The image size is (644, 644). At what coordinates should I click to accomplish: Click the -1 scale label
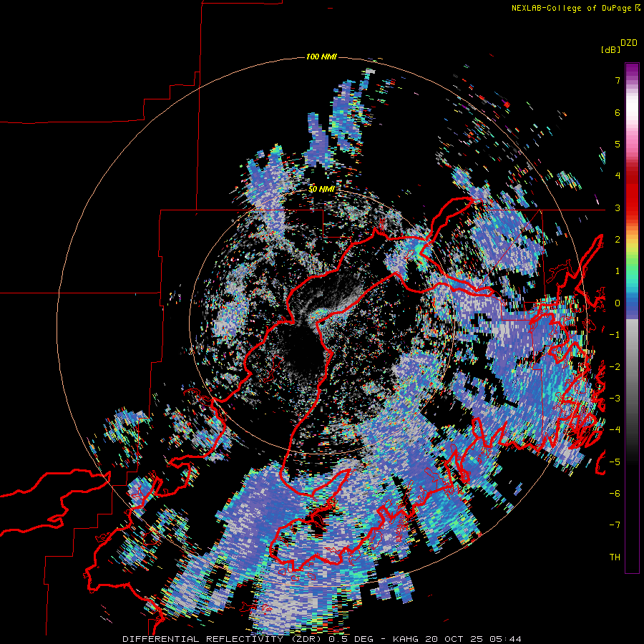(x=614, y=335)
